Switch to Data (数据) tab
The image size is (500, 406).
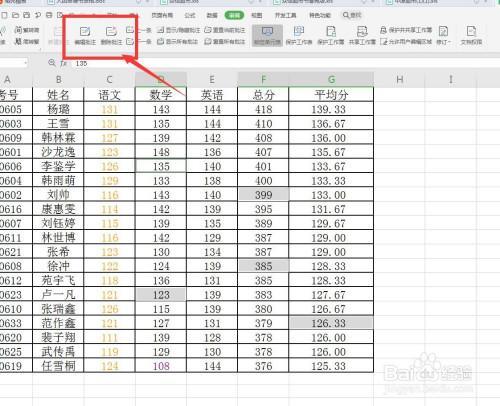pyautogui.click(x=212, y=15)
